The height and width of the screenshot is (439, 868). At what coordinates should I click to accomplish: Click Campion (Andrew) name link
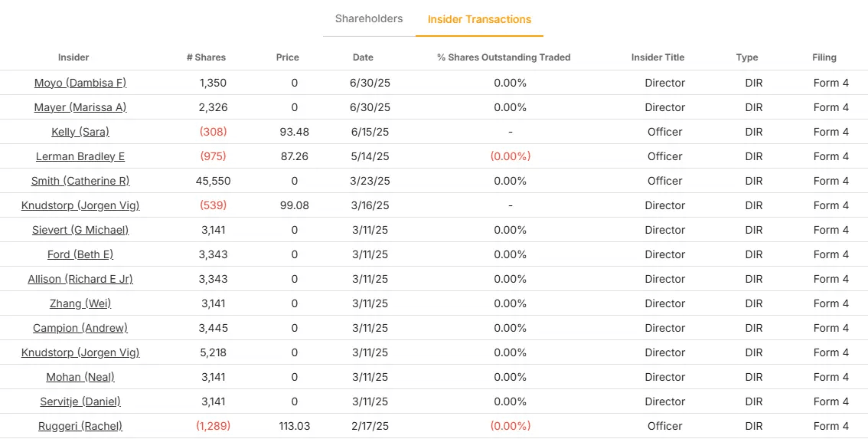point(80,328)
